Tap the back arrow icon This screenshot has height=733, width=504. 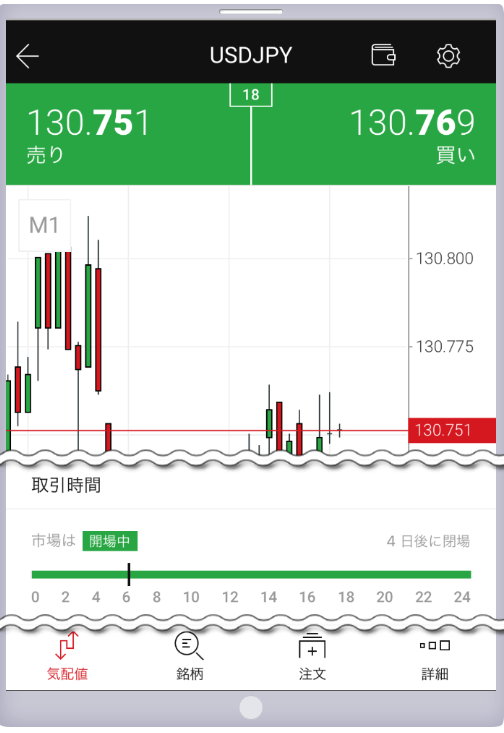pyautogui.click(x=27, y=56)
